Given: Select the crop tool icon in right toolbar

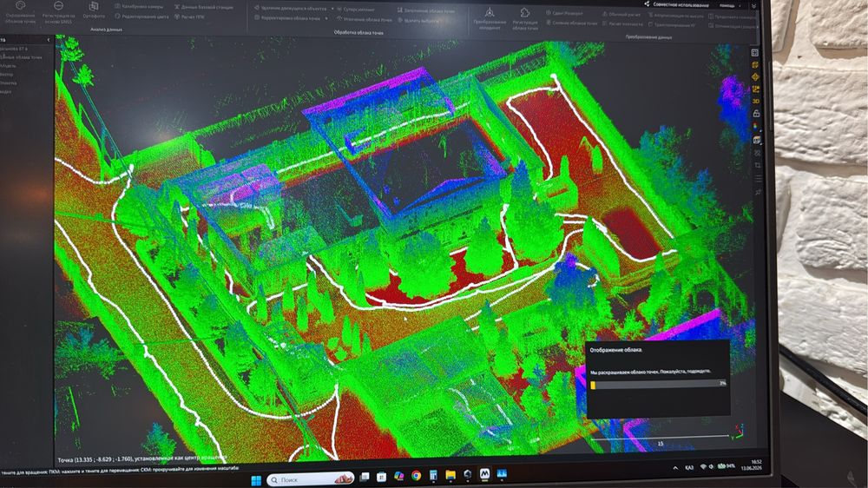Looking at the screenshot, I should point(757,166).
